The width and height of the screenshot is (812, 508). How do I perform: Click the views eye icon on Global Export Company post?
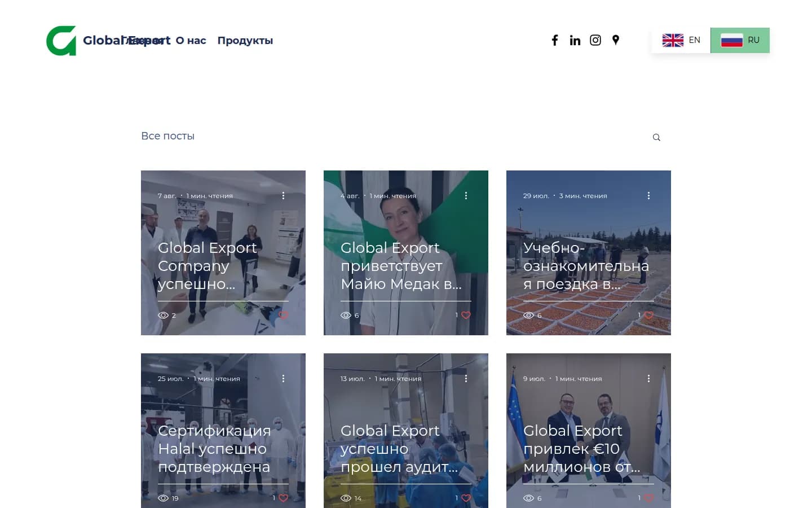(x=164, y=315)
